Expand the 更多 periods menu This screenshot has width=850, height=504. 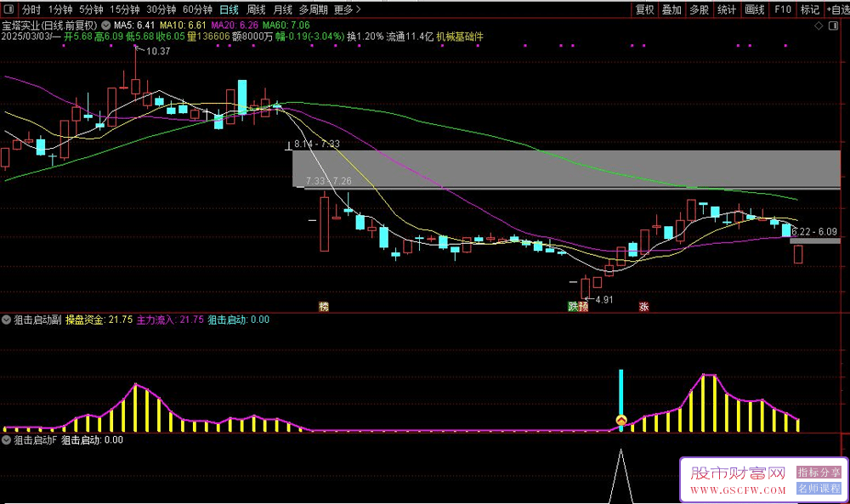[347, 9]
